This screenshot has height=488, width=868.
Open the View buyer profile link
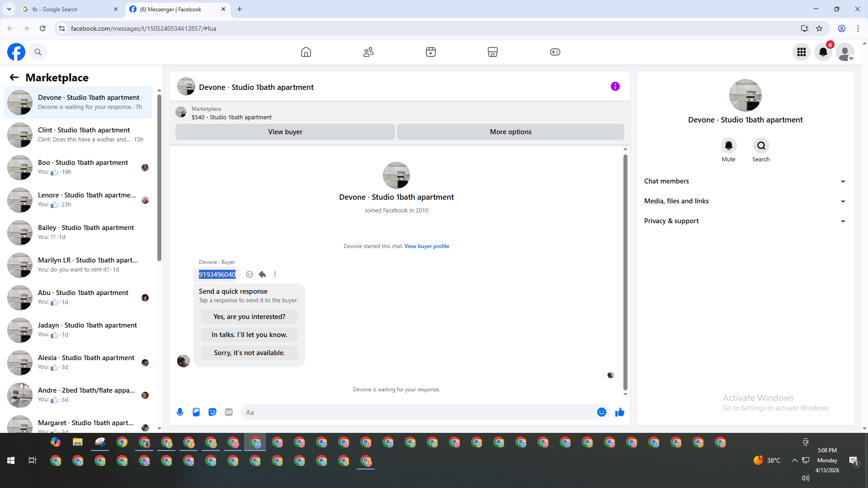tap(427, 246)
